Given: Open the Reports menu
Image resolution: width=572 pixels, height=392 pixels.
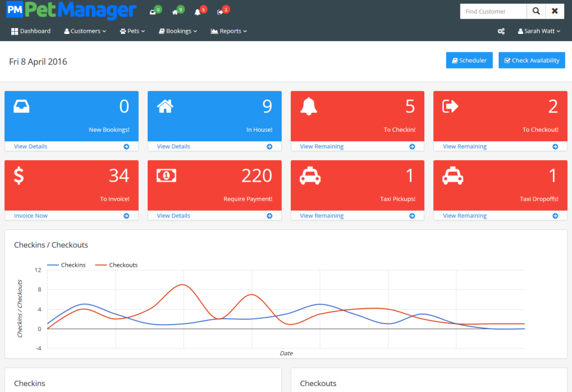Looking at the screenshot, I should click(228, 31).
